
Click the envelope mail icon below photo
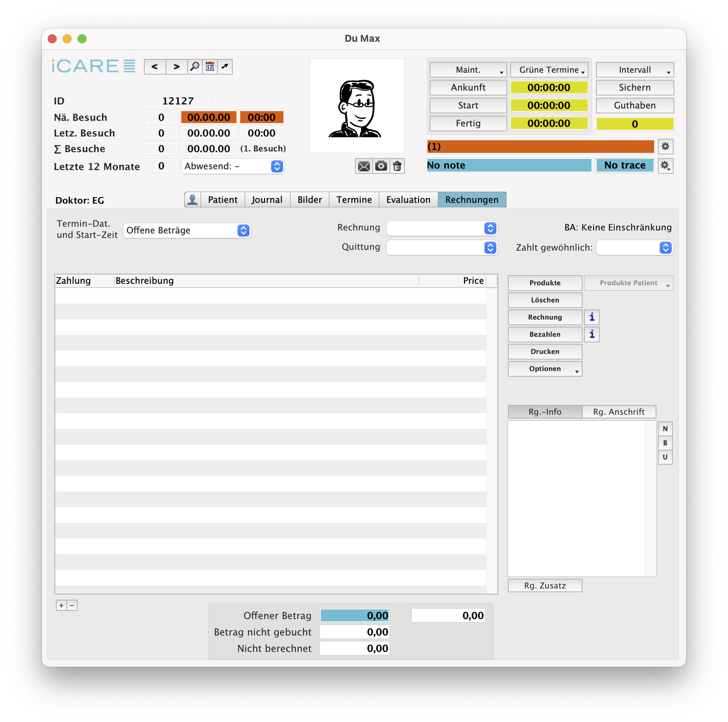coord(364,166)
